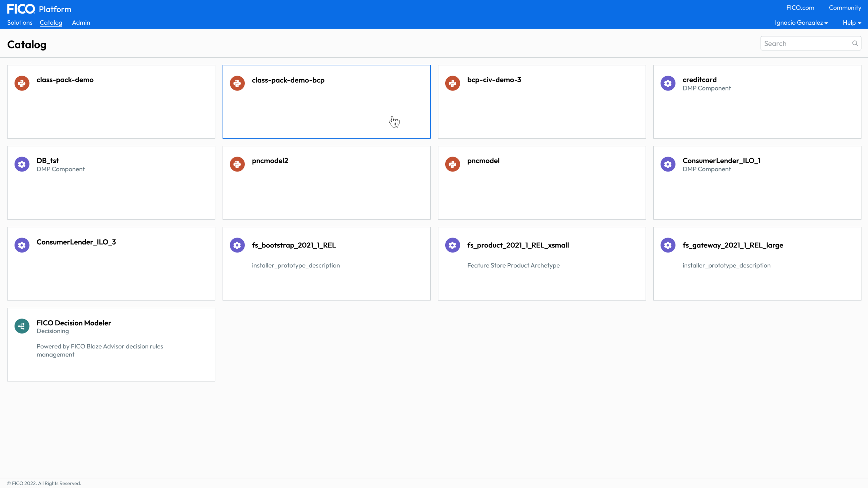Click the fs_bootstrap_2021_1_REL gear icon
Screen dimensions: 868x488
(x=237, y=245)
